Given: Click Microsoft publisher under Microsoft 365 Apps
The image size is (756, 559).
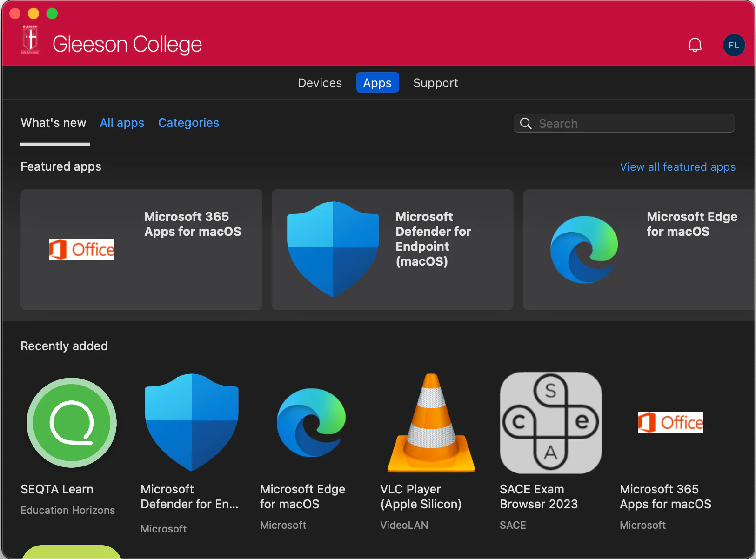Looking at the screenshot, I should (x=642, y=525).
